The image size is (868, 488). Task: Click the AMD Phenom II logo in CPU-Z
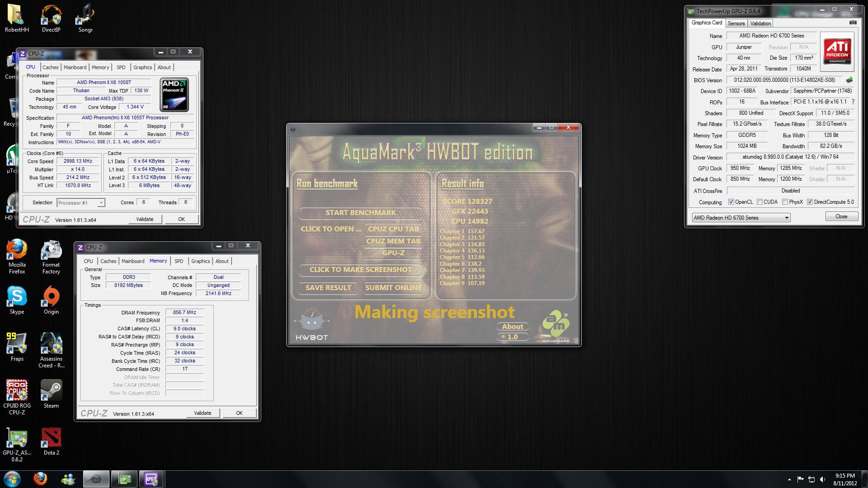click(174, 94)
